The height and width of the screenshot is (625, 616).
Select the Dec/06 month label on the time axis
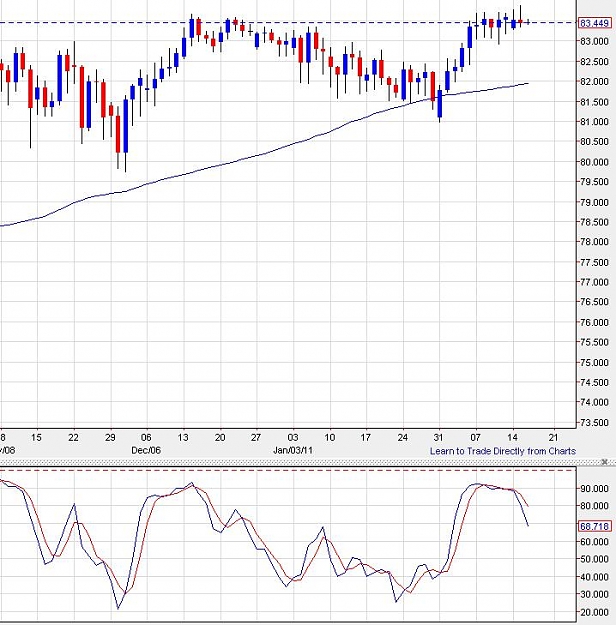(146, 450)
